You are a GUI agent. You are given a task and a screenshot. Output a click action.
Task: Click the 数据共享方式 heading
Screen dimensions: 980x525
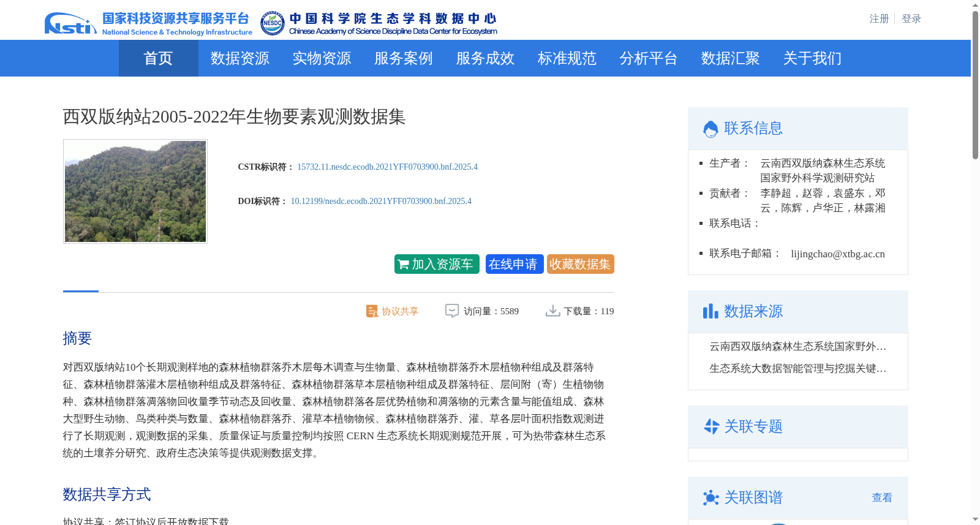click(107, 494)
